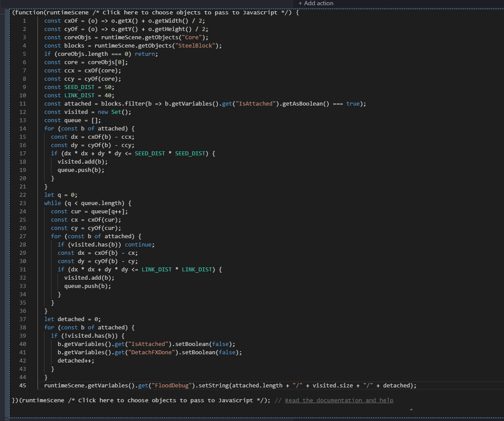504x421 pixels.
Task: Click the line declaring SEED_DIST = 50
Action: click(x=79, y=87)
